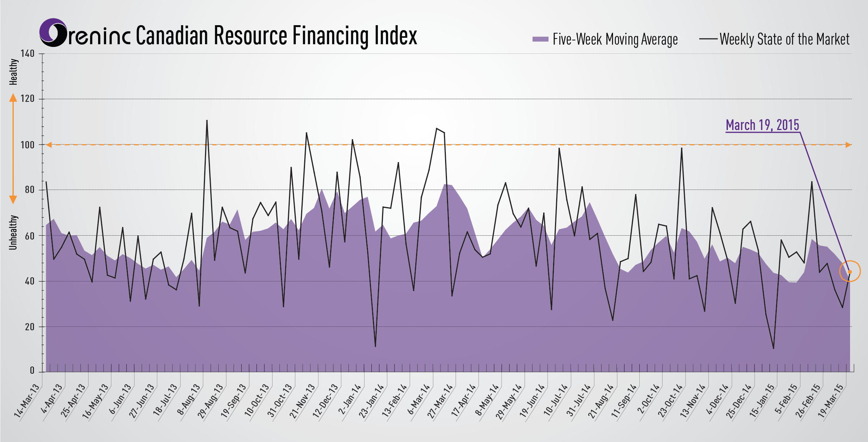Click the '14-Mar-13' date label

point(27,400)
